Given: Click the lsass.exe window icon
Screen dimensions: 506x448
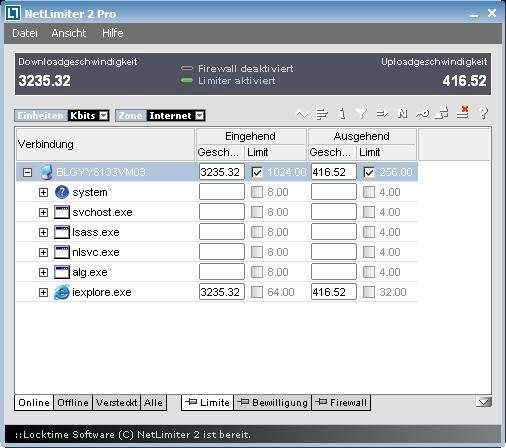Looking at the screenshot, I should [62, 232].
